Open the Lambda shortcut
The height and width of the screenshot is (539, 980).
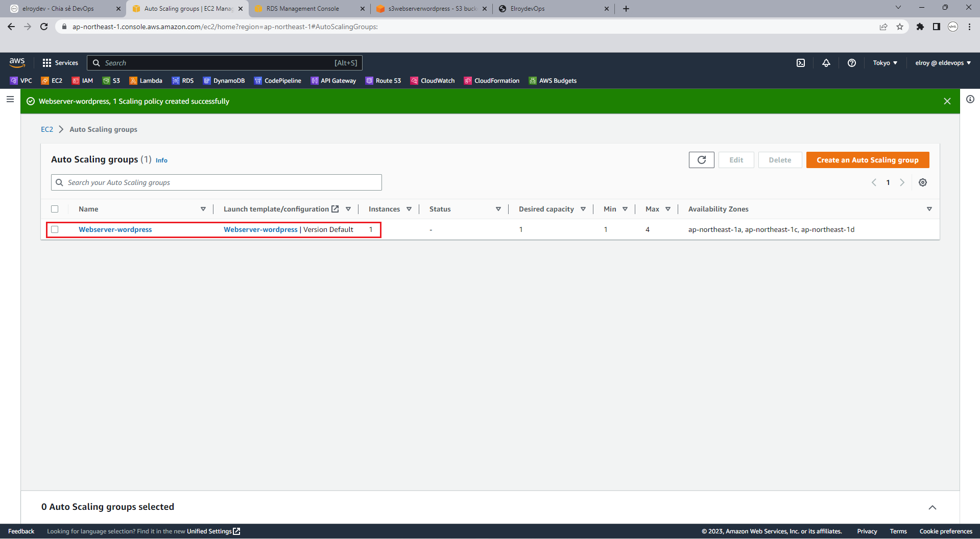(146, 81)
